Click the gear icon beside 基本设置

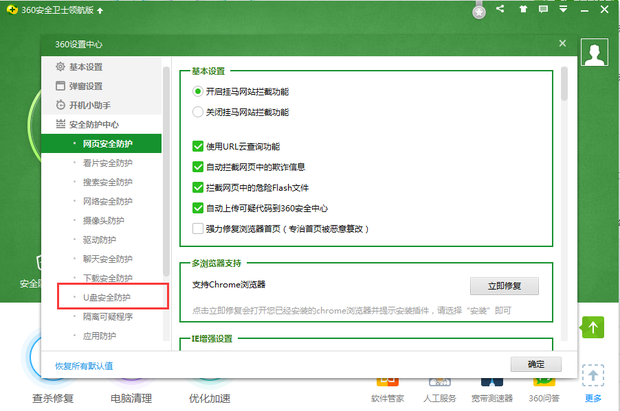60,66
